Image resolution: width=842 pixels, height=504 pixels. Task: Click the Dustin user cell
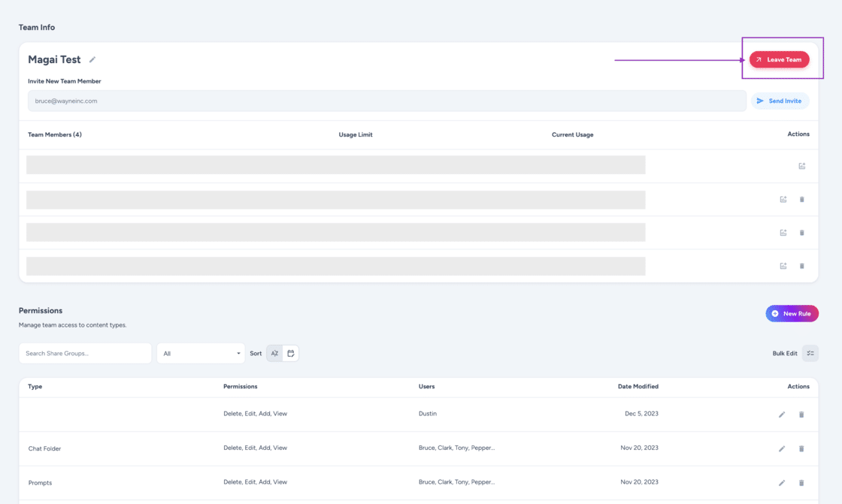[428, 414]
